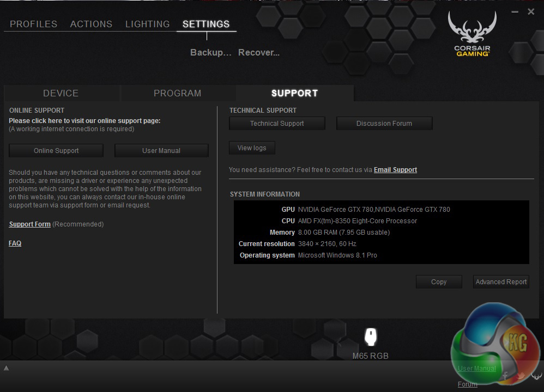Image resolution: width=544 pixels, height=392 pixels.
Task: Click the Recover... option
Action: 259,52
